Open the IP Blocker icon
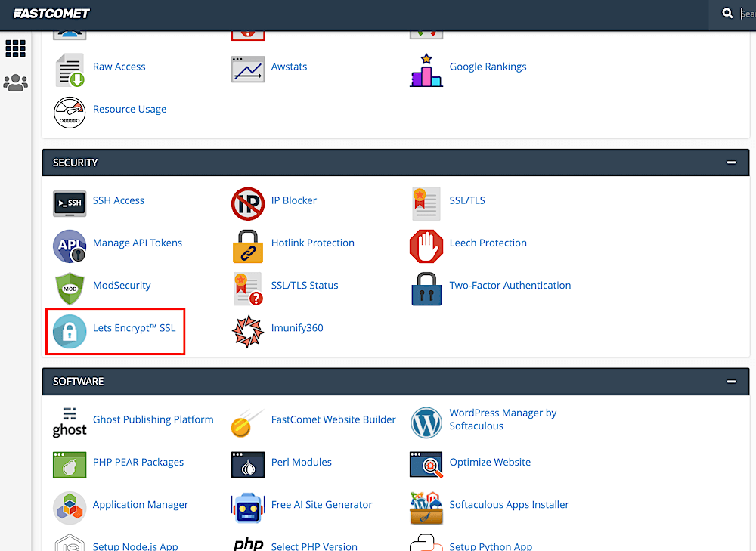756x551 pixels. [x=248, y=203]
